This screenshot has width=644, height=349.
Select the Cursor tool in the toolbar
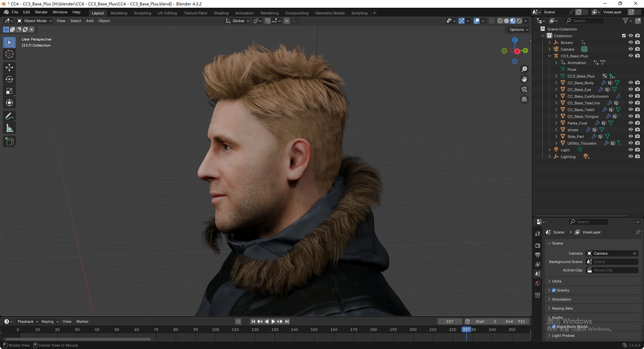tap(9, 55)
